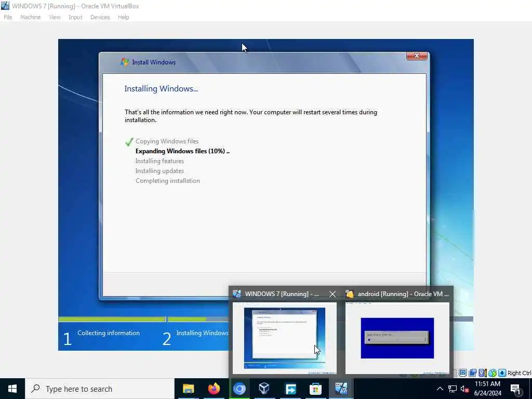Click the taskbar search box

[99, 389]
